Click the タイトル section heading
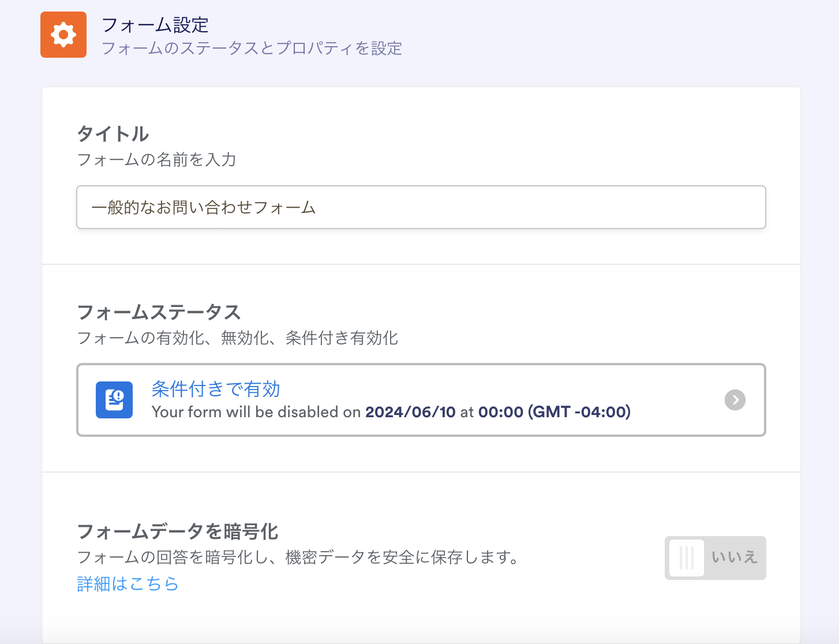 [x=113, y=134]
